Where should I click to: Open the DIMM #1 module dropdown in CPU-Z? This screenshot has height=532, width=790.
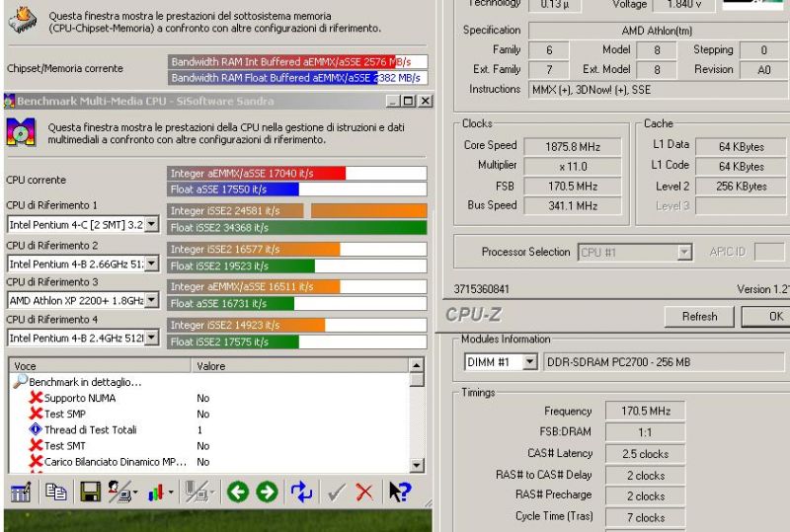(529, 361)
